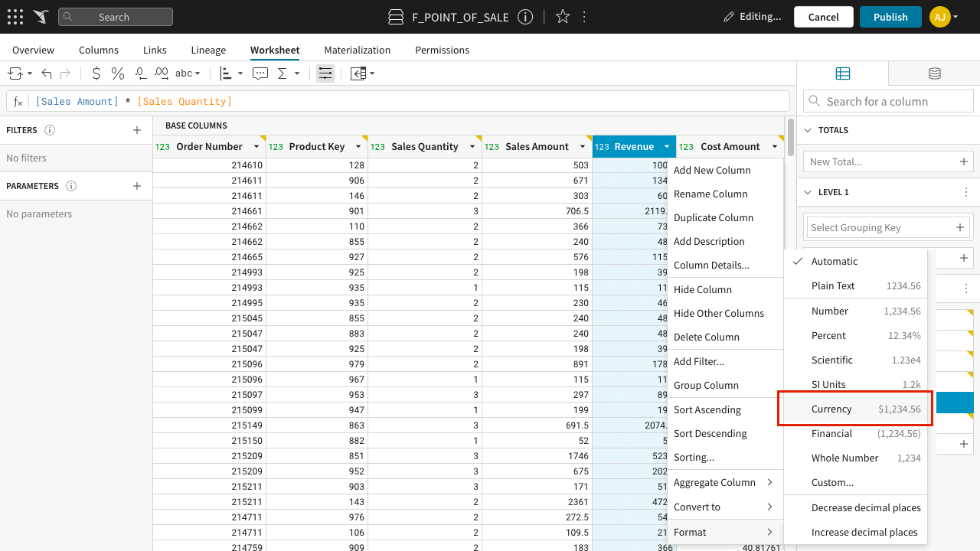
Task: Click Increase decimal places menu entry
Action: (855, 532)
